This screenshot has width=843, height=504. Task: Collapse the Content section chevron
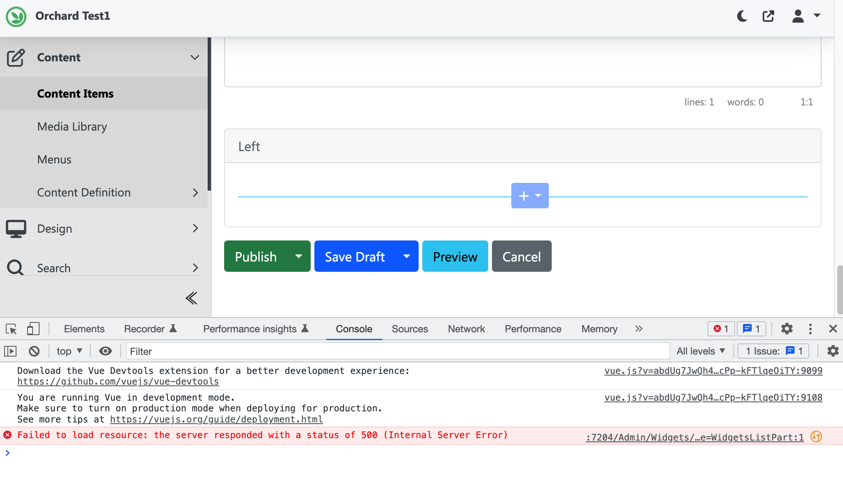tap(194, 57)
